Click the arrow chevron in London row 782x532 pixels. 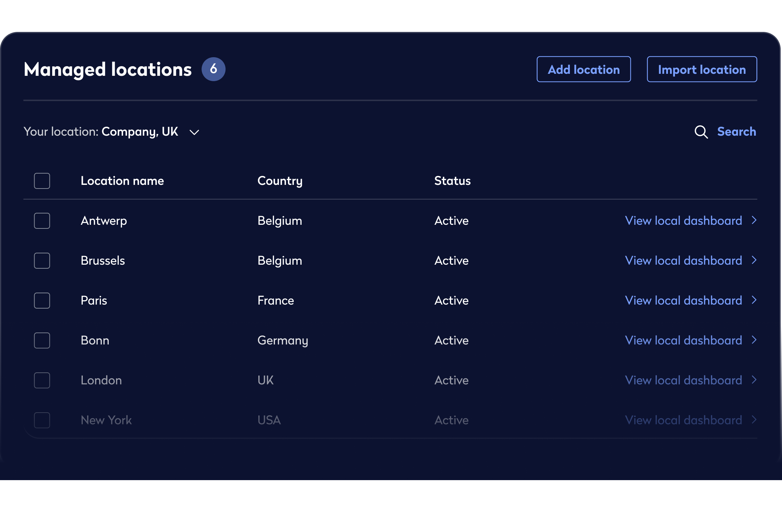pyautogui.click(x=755, y=380)
